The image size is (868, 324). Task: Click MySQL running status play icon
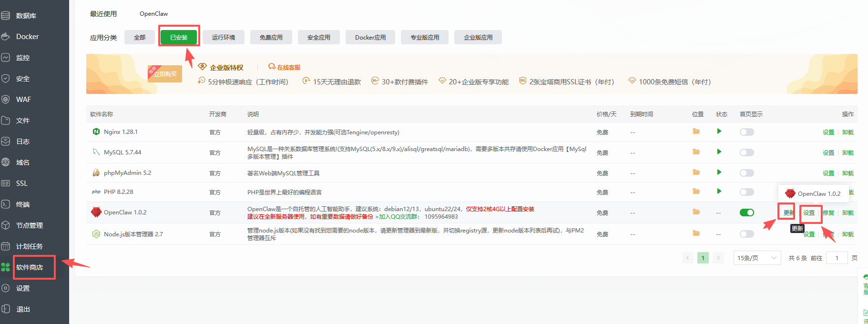pos(719,152)
